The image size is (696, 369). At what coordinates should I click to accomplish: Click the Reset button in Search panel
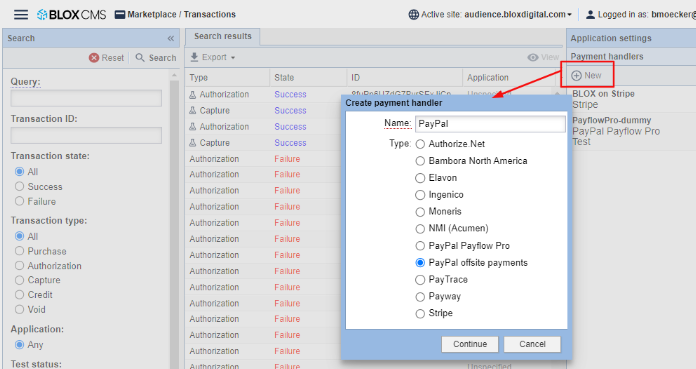(107, 58)
